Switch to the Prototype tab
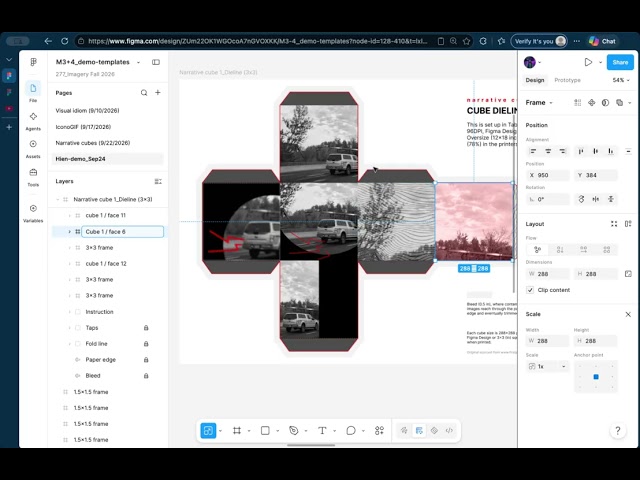This screenshot has width=640, height=480. [x=567, y=80]
